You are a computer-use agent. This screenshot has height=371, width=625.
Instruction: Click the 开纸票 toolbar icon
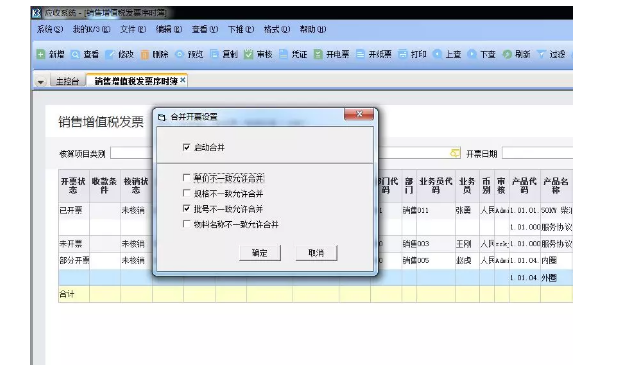(360, 54)
